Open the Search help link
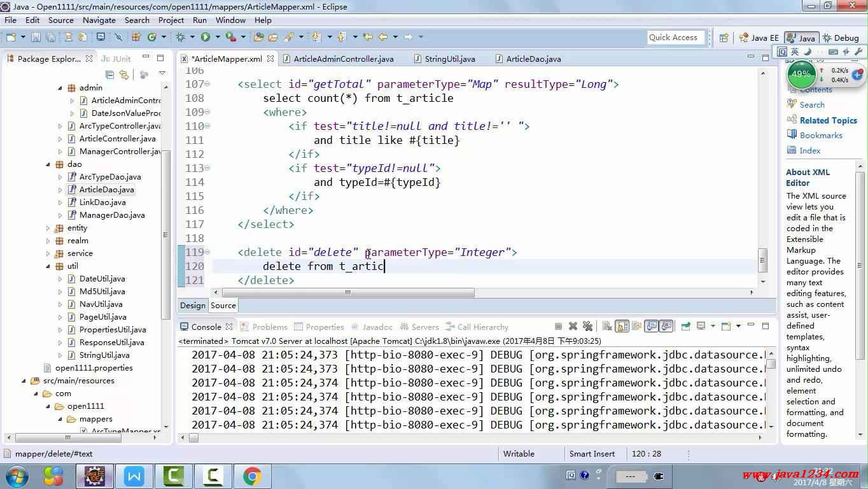 tap(812, 105)
